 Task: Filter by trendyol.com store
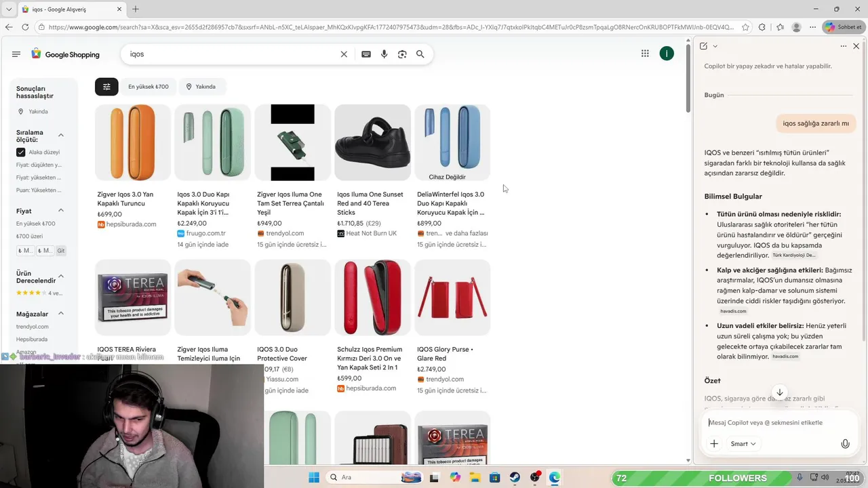click(33, 327)
